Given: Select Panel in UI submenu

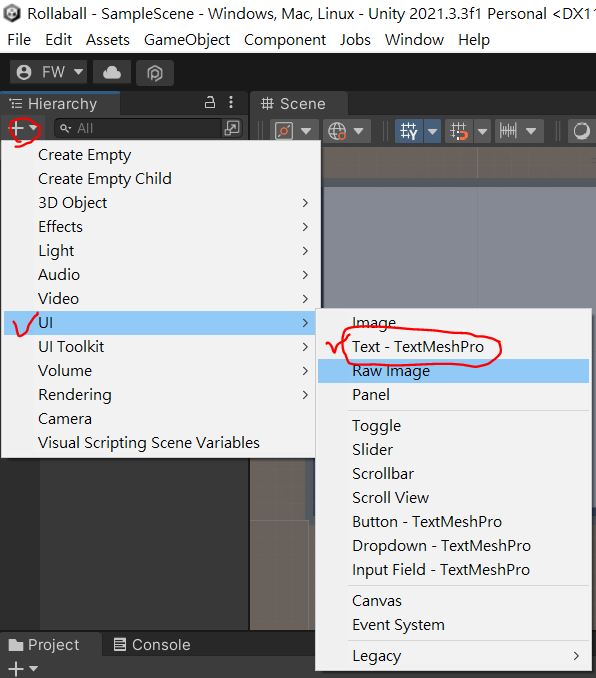Looking at the screenshot, I should 453,395.
